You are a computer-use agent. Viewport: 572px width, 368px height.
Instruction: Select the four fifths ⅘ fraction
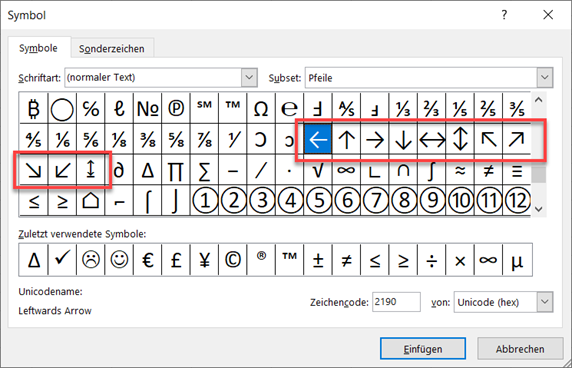click(x=34, y=139)
